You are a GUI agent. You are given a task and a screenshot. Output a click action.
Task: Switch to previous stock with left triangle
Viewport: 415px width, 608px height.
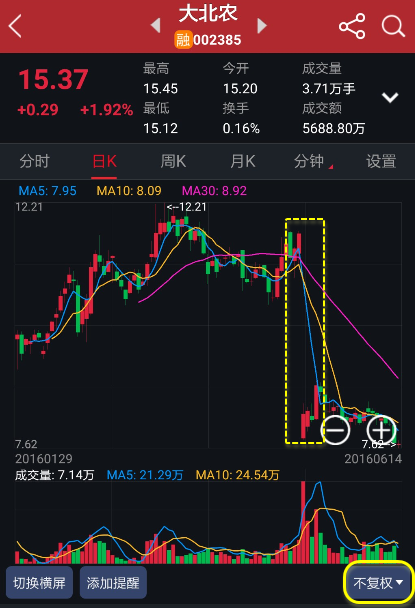coord(156,26)
